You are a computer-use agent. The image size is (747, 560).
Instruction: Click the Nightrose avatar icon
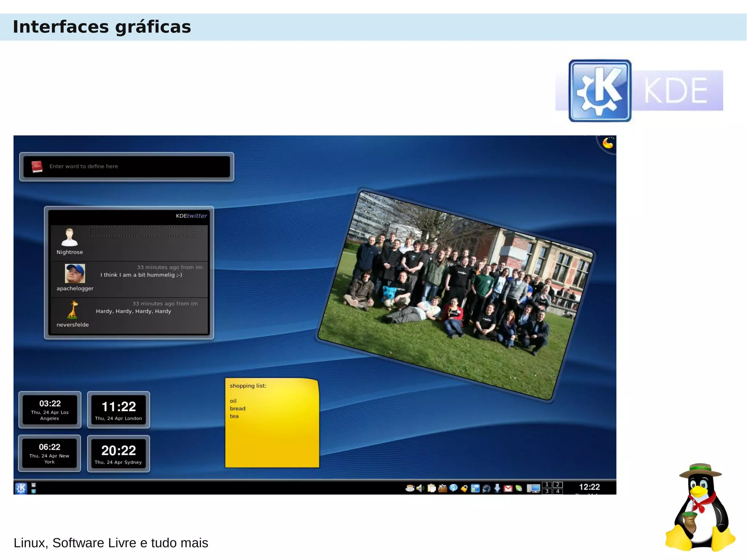(69, 237)
